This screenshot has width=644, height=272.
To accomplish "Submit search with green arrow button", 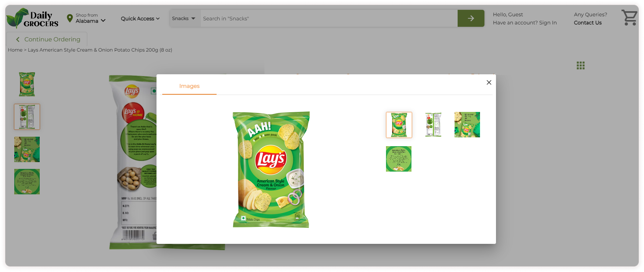I will (471, 18).
